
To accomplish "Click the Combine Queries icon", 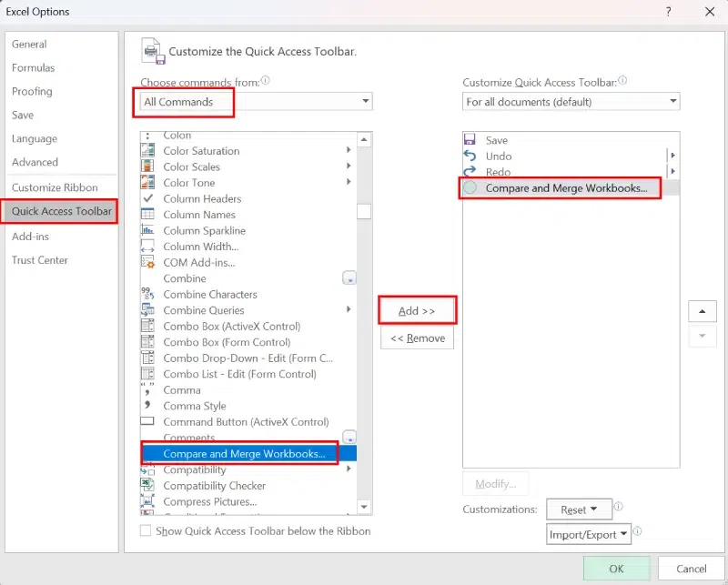I will click(147, 309).
